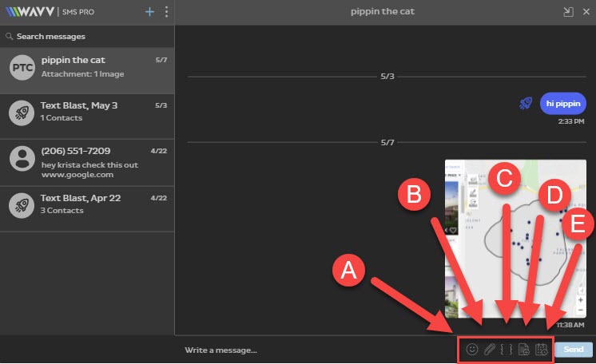Image resolution: width=596 pixels, height=364 pixels.
Task: Open the Text Blast, May 3 thread
Action: click(87, 113)
